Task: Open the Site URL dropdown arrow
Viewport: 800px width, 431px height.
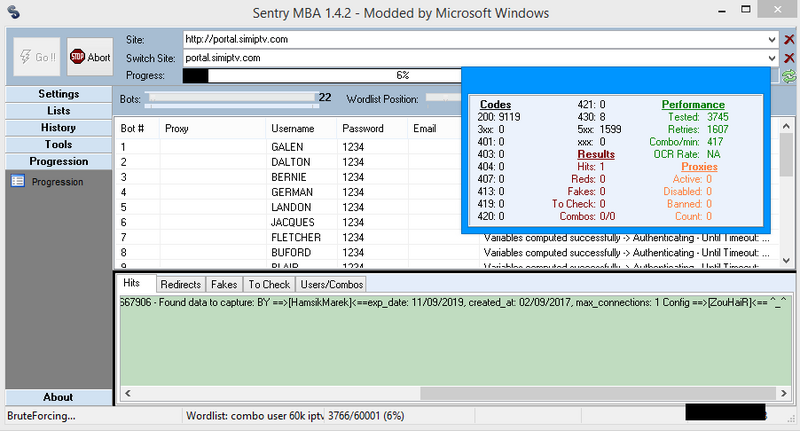Action: [771, 39]
